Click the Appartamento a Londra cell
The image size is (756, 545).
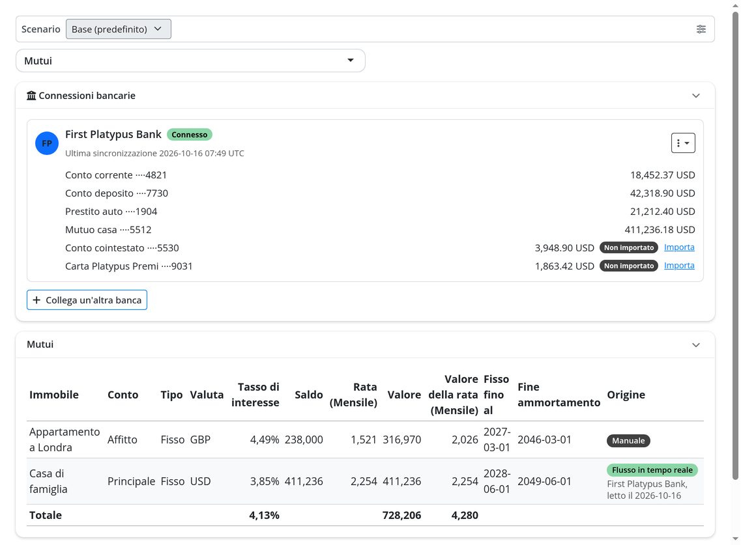[65, 440]
